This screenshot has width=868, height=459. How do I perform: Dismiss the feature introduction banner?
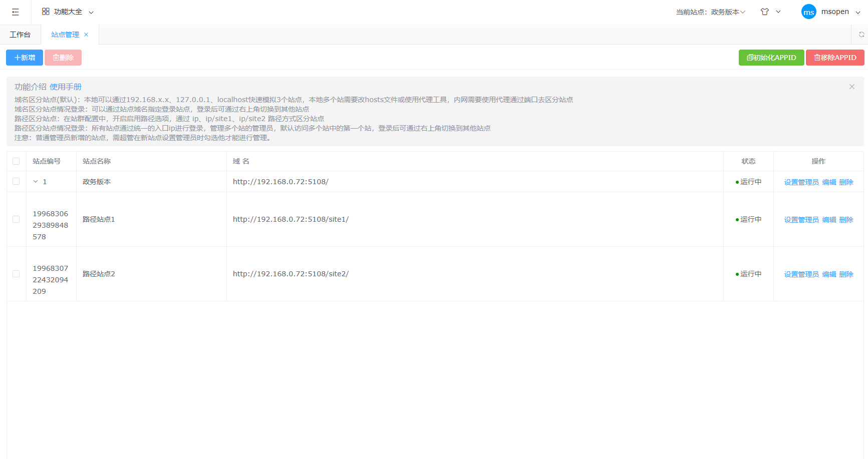[x=851, y=86]
